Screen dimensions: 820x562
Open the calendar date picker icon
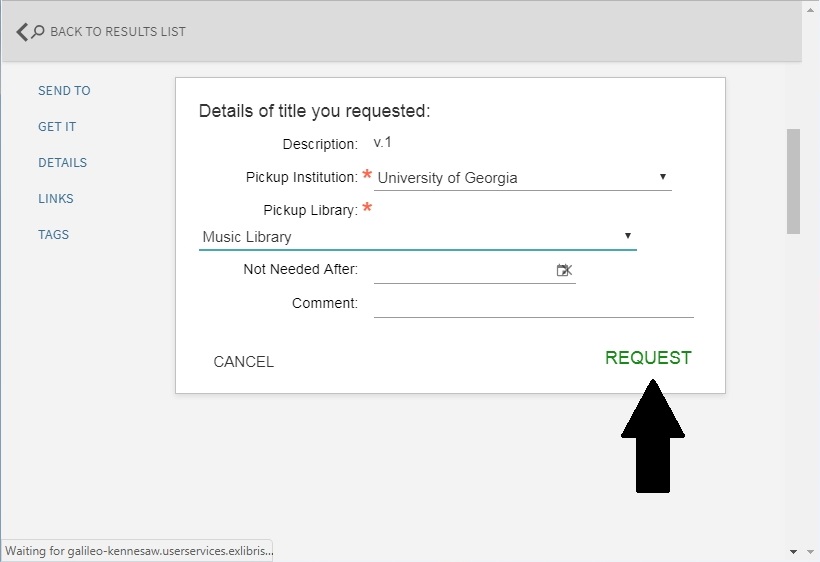coord(563,270)
